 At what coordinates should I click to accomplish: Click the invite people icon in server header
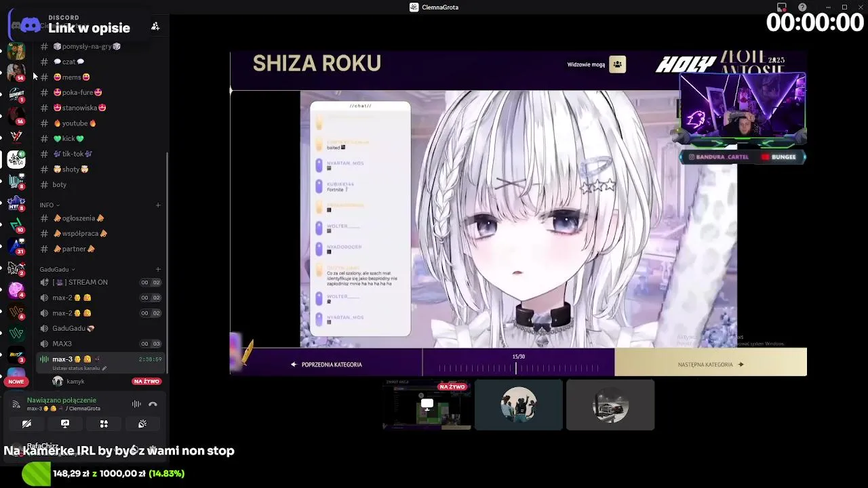[155, 26]
